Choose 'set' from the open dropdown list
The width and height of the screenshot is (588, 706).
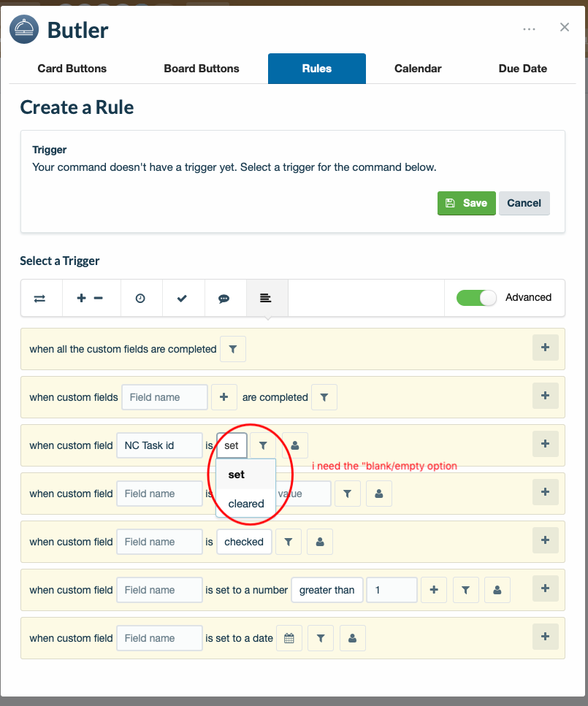coord(245,475)
